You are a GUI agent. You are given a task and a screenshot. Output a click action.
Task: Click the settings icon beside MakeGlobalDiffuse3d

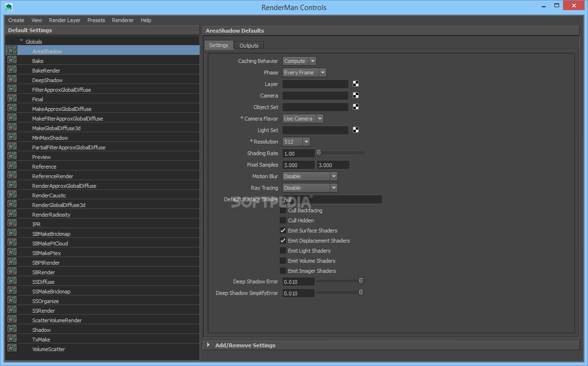pyautogui.click(x=12, y=127)
